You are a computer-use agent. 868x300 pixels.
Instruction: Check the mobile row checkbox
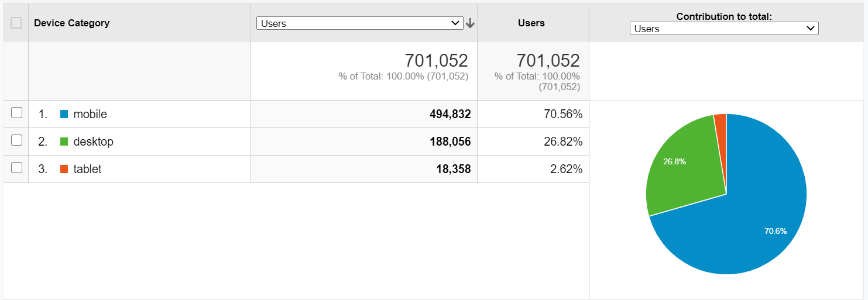coord(16,113)
